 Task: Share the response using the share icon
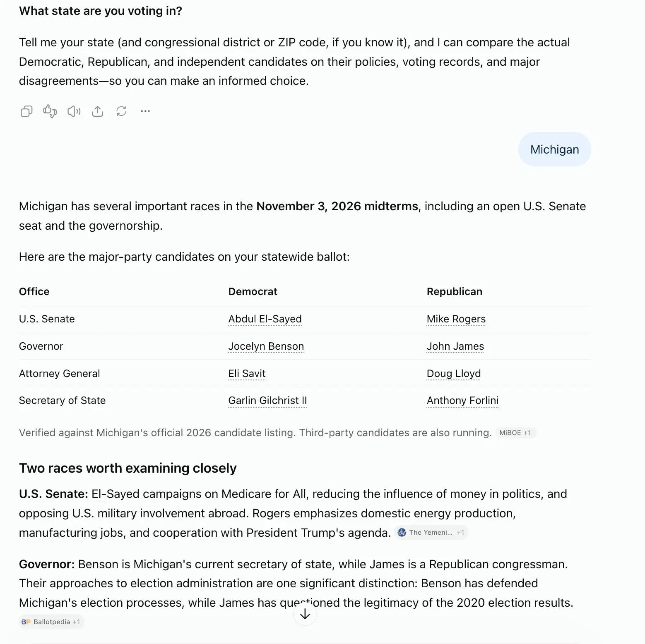point(98,111)
